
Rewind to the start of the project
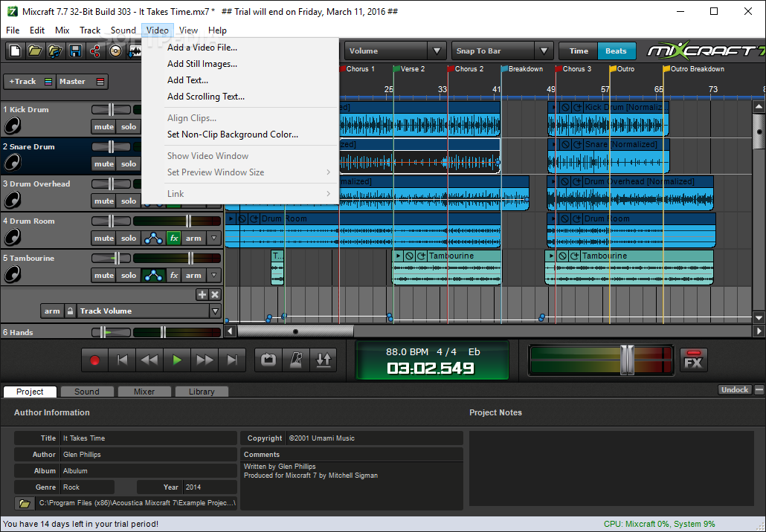123,360
